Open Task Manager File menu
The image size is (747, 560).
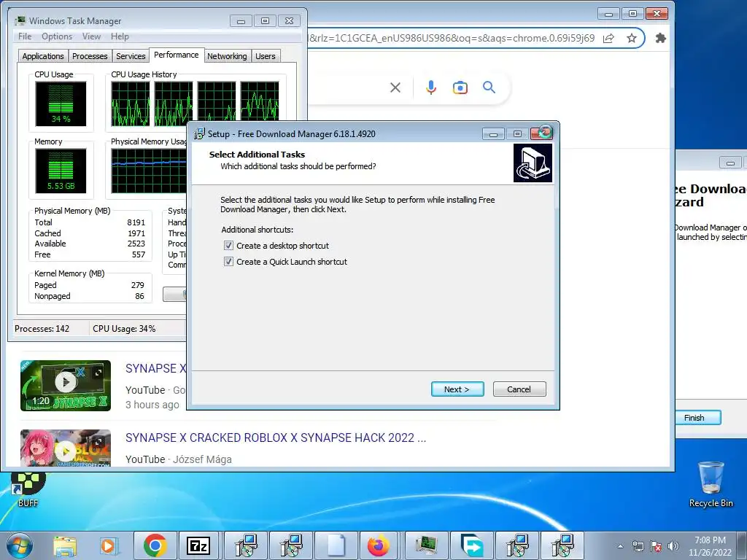point(25,36)
